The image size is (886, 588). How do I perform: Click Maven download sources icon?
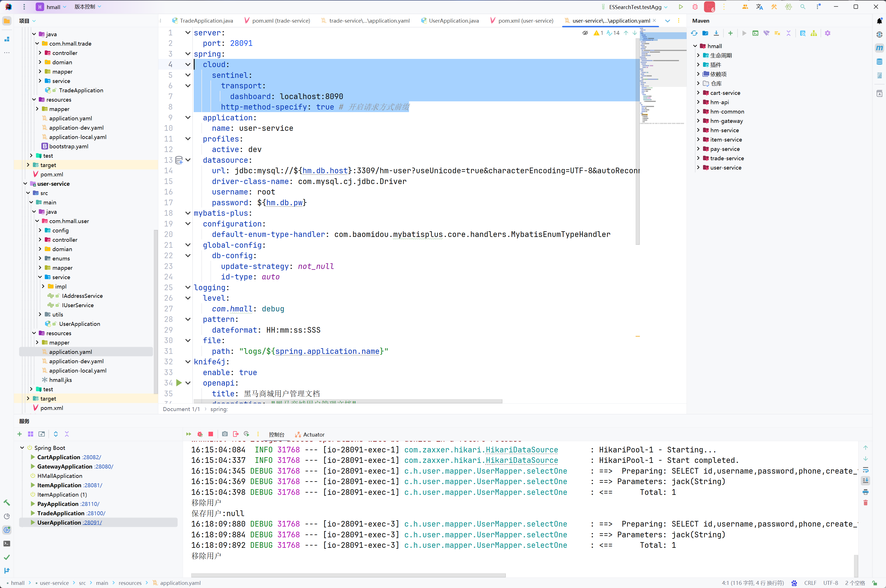pos(716,33)
